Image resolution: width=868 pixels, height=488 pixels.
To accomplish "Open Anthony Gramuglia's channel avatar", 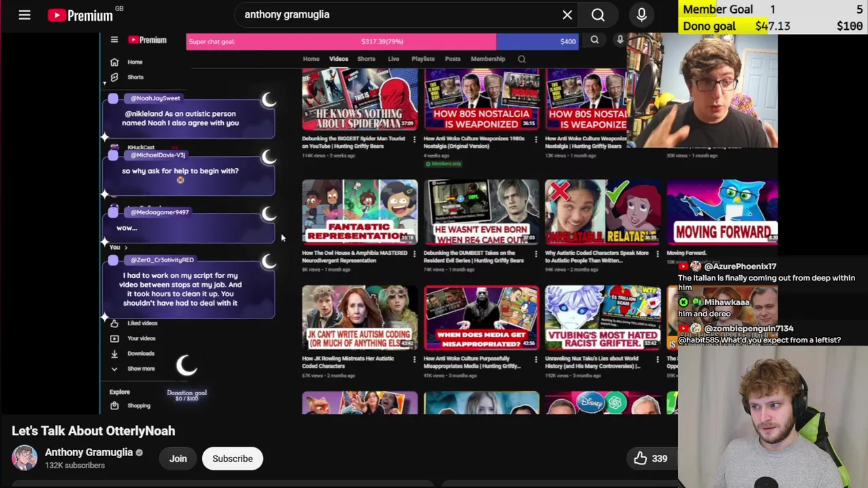I will [x=24, y=458].
